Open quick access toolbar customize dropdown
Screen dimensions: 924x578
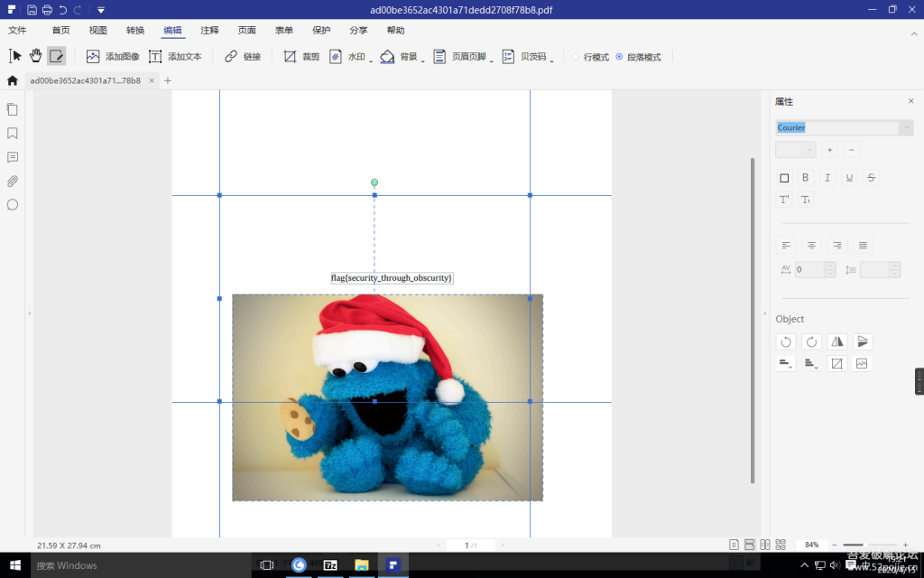point(101,10)
